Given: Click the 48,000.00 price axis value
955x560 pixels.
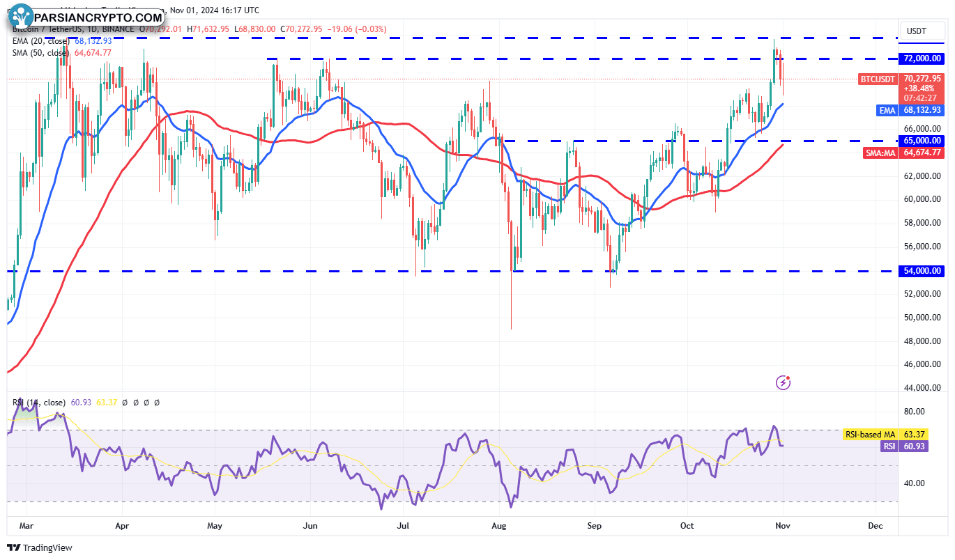Looking at the screenshot, I should click(x=923, y=341).
